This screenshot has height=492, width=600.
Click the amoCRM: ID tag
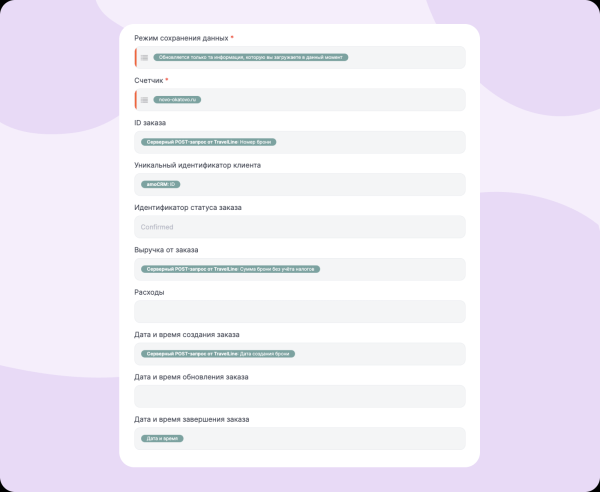(160, 185)
